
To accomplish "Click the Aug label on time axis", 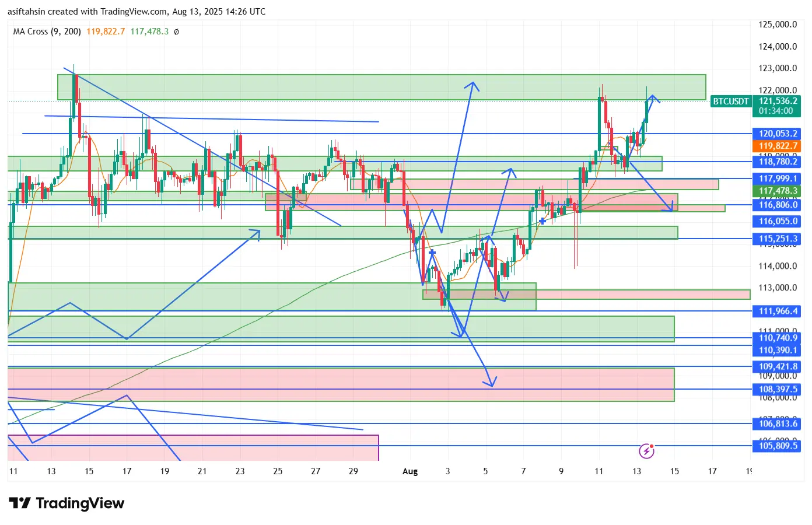I will point(410,471).
